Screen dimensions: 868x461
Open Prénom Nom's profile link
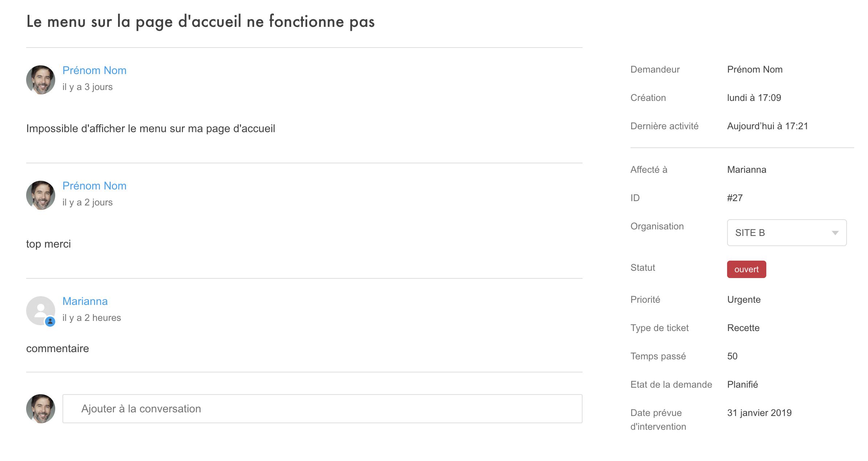94,70
